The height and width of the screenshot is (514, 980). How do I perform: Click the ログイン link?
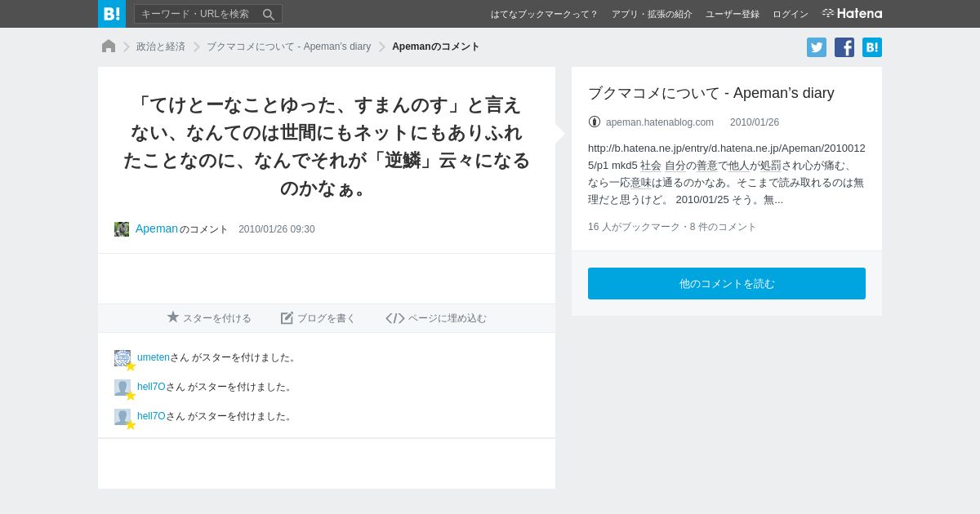(x=791, y=14)
